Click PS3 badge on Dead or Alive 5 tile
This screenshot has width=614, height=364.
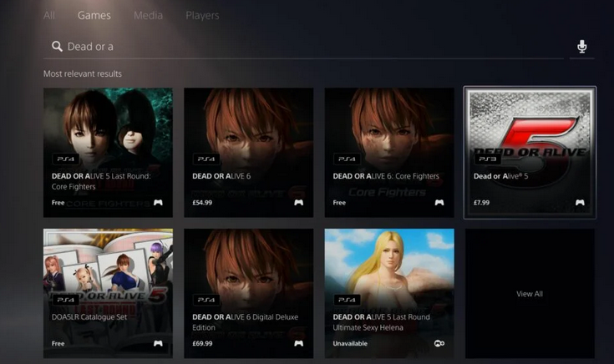[488, 158]
